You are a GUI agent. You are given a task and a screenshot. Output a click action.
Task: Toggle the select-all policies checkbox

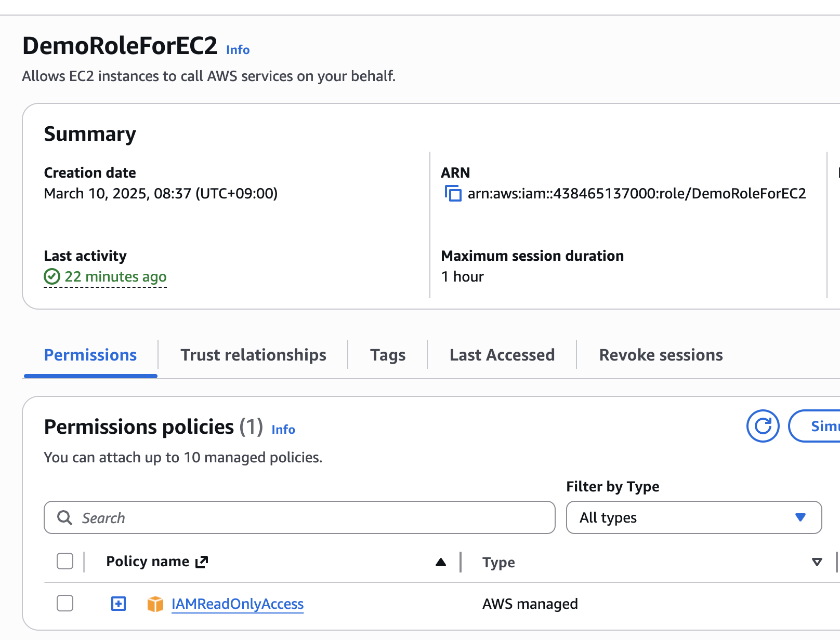click(x=65, y=561)
